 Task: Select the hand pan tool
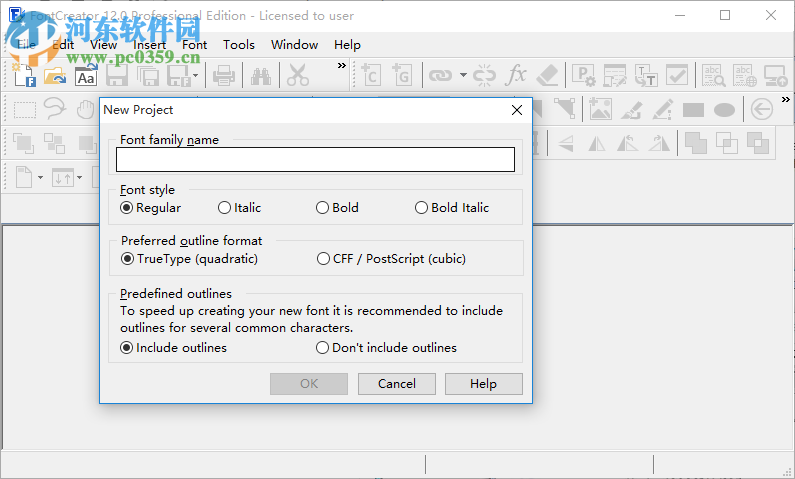click(x=86, y=109)
